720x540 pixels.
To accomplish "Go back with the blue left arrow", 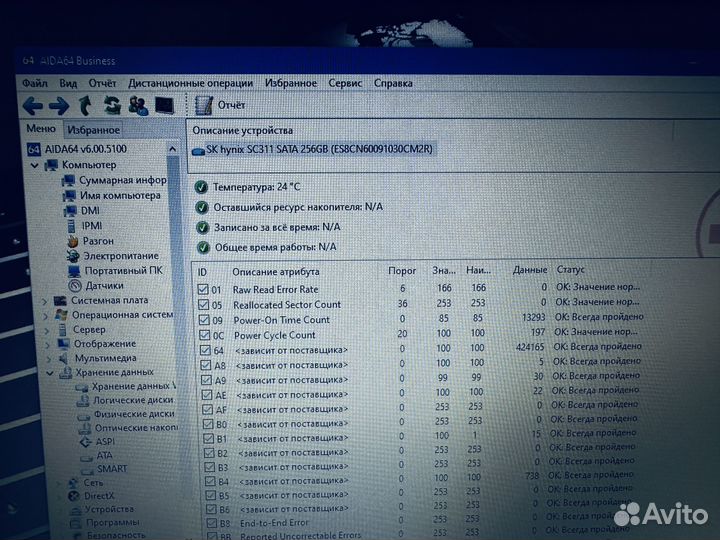I will tap(33, 106).
